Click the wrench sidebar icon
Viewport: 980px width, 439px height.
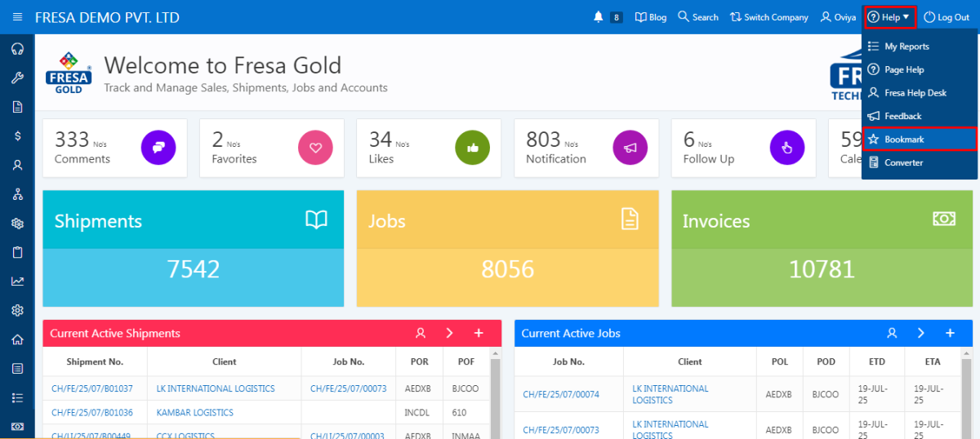17,78
